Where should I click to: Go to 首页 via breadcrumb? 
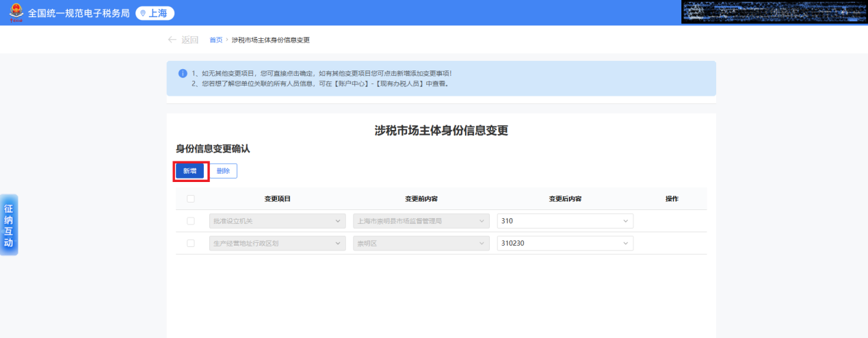point(215,40)
